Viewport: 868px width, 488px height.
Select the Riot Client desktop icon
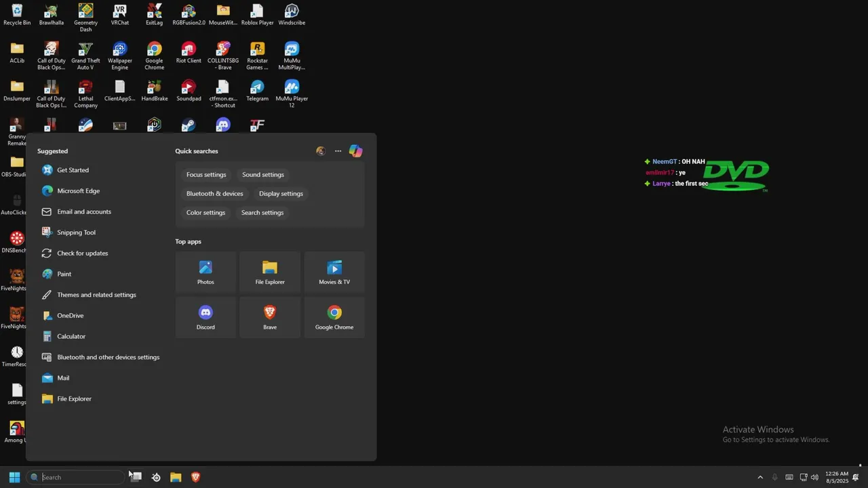pos(189,53)
